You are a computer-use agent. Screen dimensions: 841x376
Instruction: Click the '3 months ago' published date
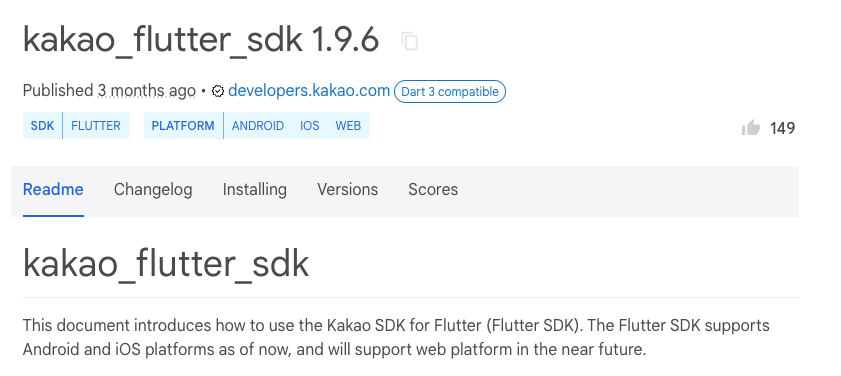pos(146,91)
